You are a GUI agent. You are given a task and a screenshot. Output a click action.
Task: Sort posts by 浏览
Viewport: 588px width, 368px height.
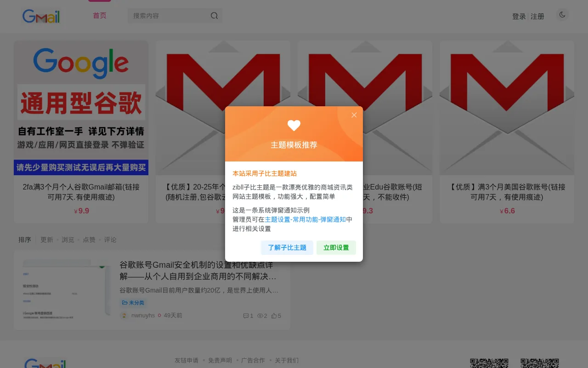(68, 240)
